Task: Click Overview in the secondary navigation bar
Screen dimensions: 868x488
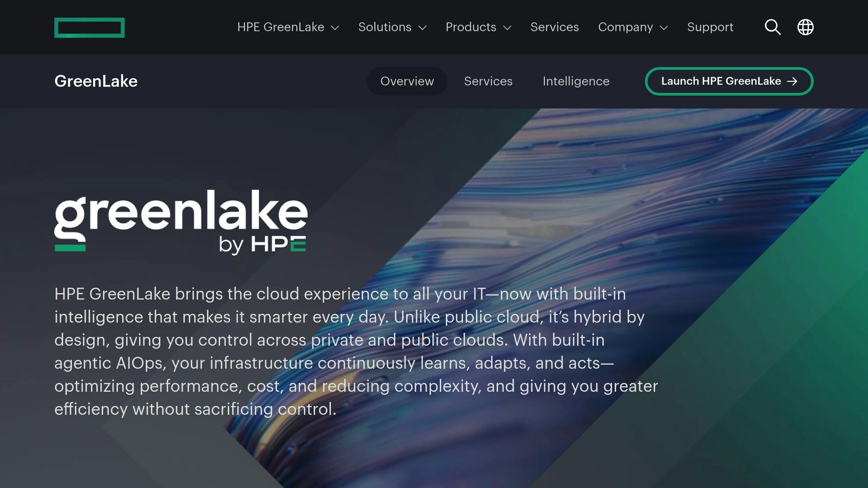Action: click(x=406, y=81)
